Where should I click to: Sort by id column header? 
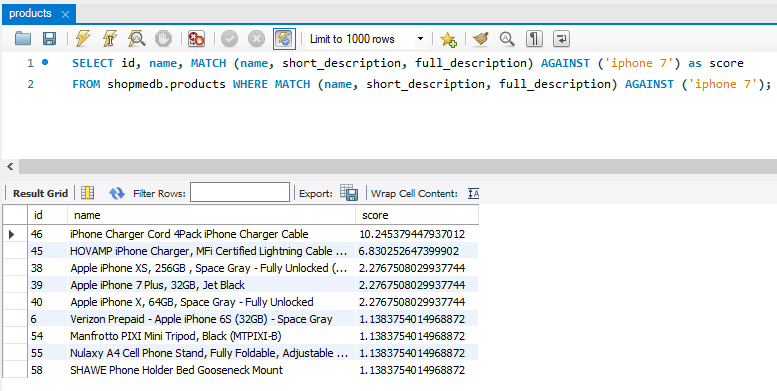tap(48, 215)
